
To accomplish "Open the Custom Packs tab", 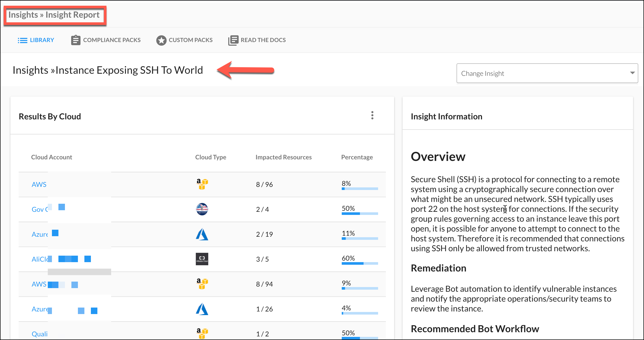I will tap(190, 40).
